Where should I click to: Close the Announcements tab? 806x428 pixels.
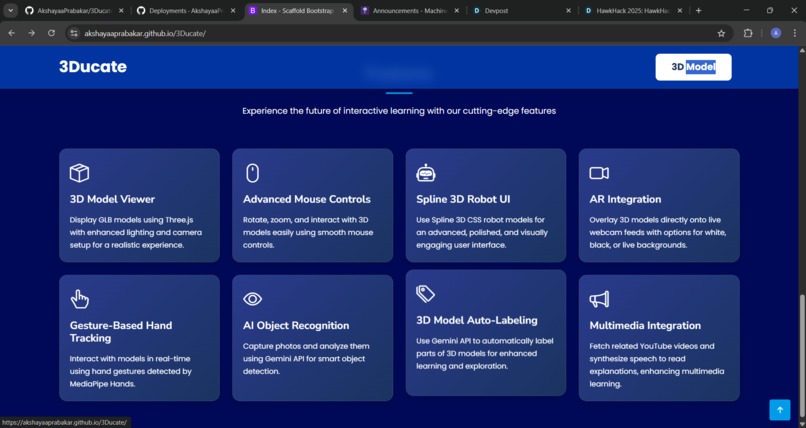(x=456, y=10)
